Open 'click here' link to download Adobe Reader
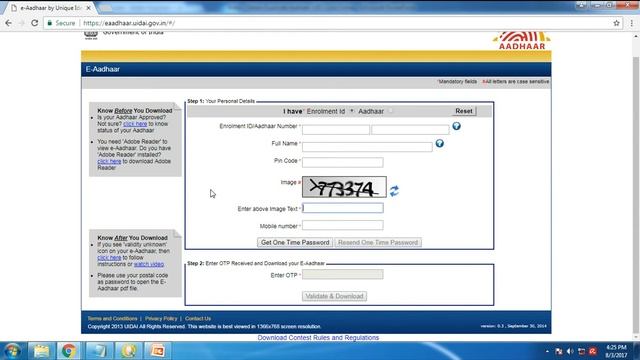Image resolution: width=640 pixels, height=360 pixels. pyautogui.click(x=109, y=161)
